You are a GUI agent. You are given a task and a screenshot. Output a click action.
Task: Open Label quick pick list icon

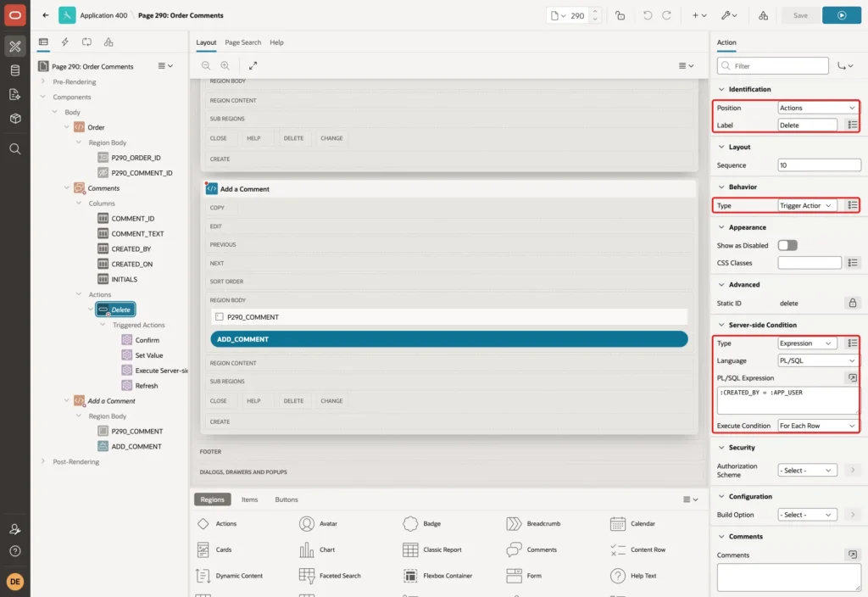pyautogui.click(x=853, y=126)
